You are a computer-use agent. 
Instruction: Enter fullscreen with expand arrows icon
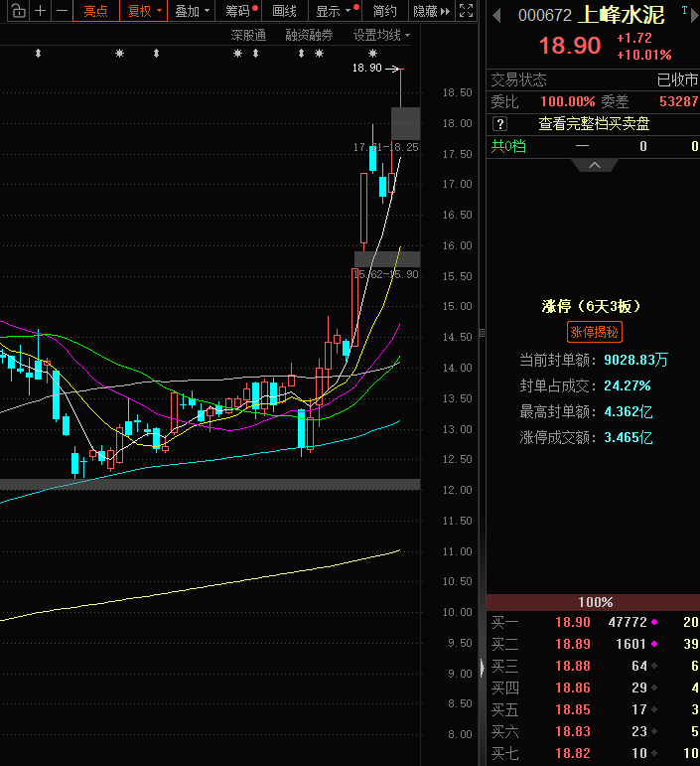coord(467,11)
